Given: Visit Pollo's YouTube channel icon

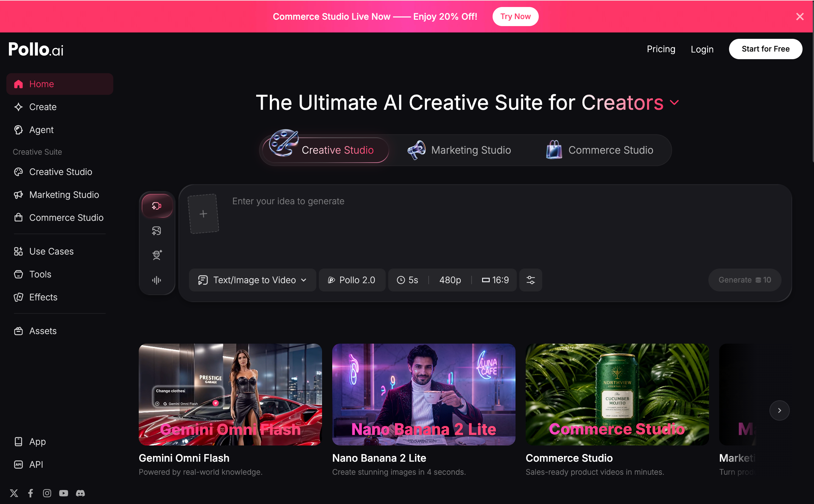Looking at the screenshot, I should click(x=64, y=493).
